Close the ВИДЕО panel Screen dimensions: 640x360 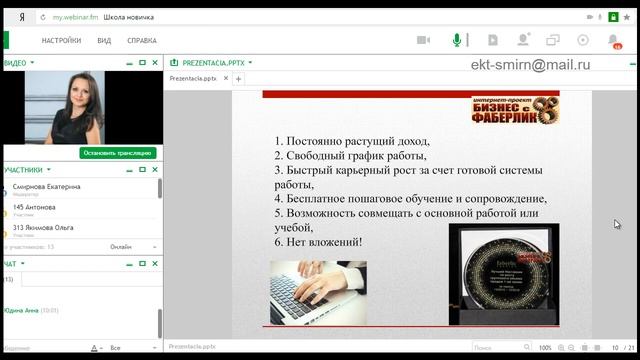tap(155, 62)
